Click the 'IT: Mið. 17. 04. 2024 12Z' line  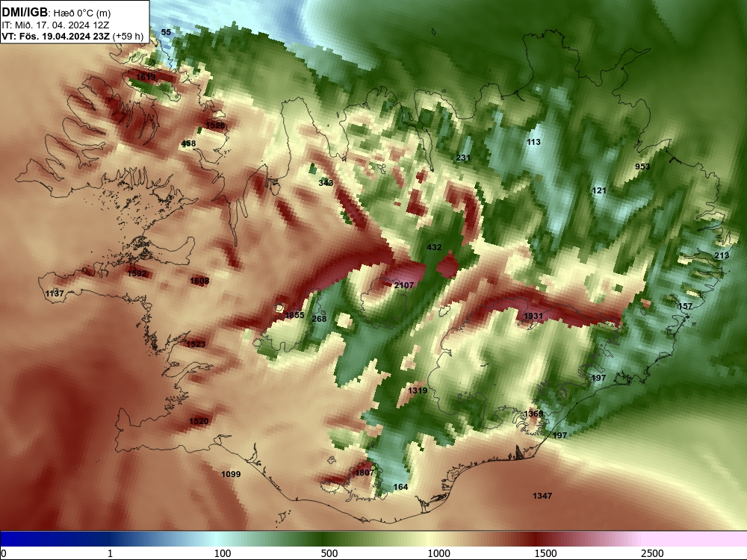[x=55, y=25]
